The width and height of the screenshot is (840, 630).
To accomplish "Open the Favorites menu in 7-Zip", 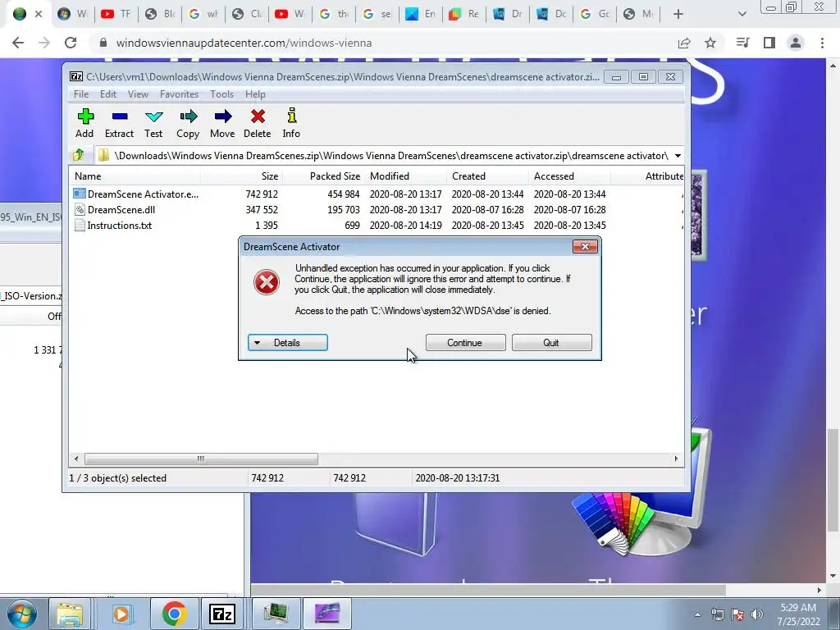I will coord(179,94).
